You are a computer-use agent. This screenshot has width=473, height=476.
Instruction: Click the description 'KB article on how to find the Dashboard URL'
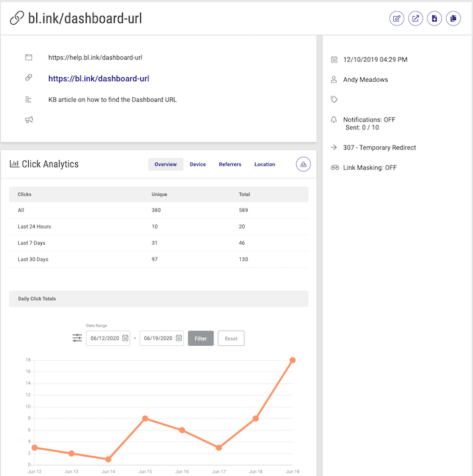tap(113, 100)
